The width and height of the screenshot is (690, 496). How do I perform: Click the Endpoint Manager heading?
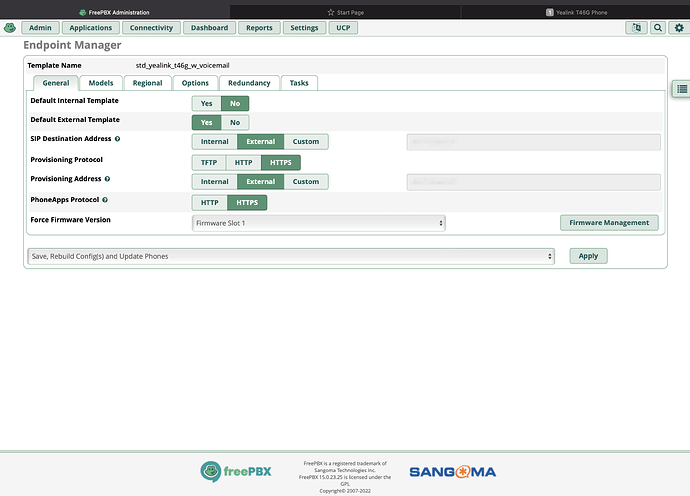coord(72,45)
